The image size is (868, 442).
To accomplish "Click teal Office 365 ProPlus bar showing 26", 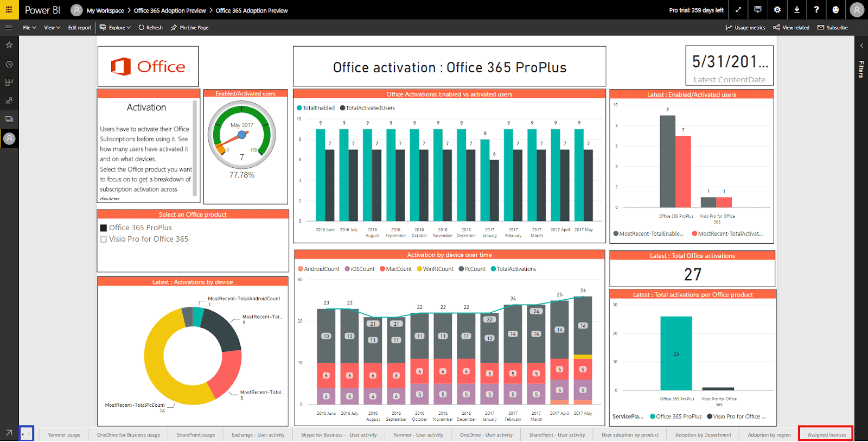I will [676, 353].
